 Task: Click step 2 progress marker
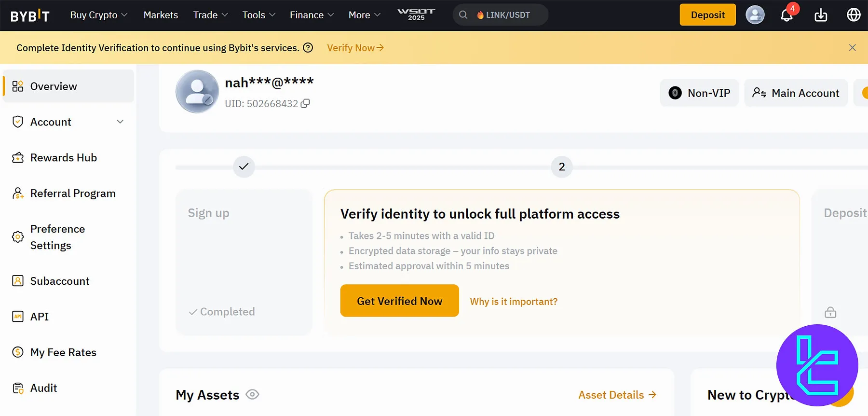pos(562,166)
